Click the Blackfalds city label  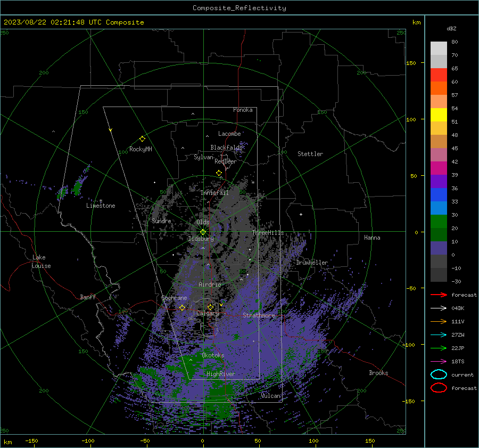coord(226,148)
